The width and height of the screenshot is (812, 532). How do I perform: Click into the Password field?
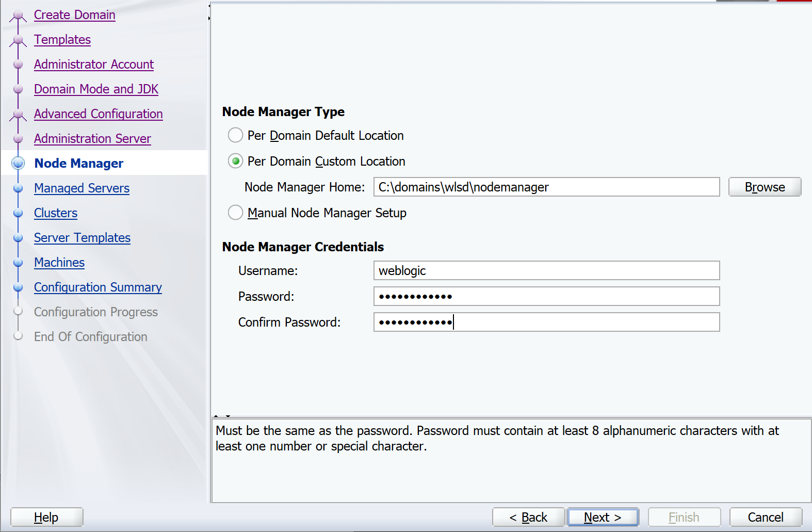[x=546, y=296]
